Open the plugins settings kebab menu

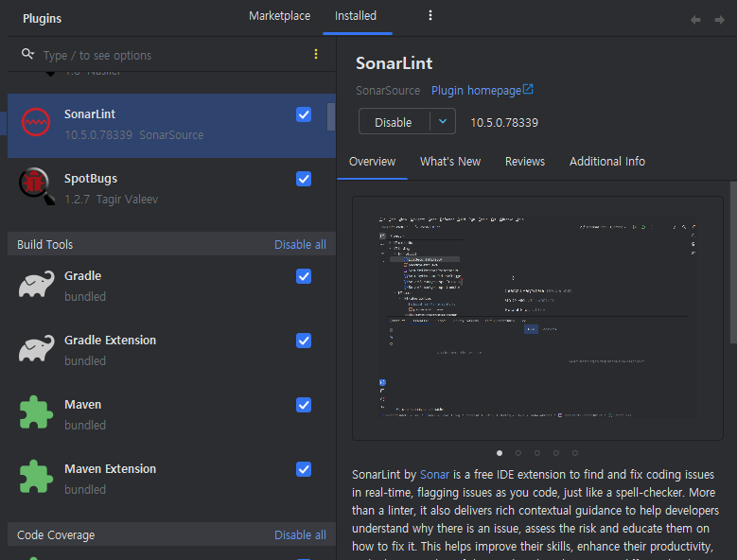click(430, 15)
